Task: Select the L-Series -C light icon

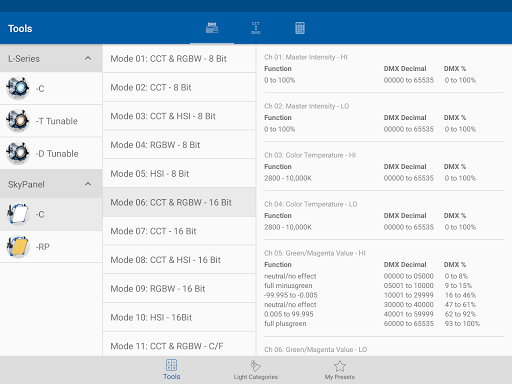Action: 18,88
